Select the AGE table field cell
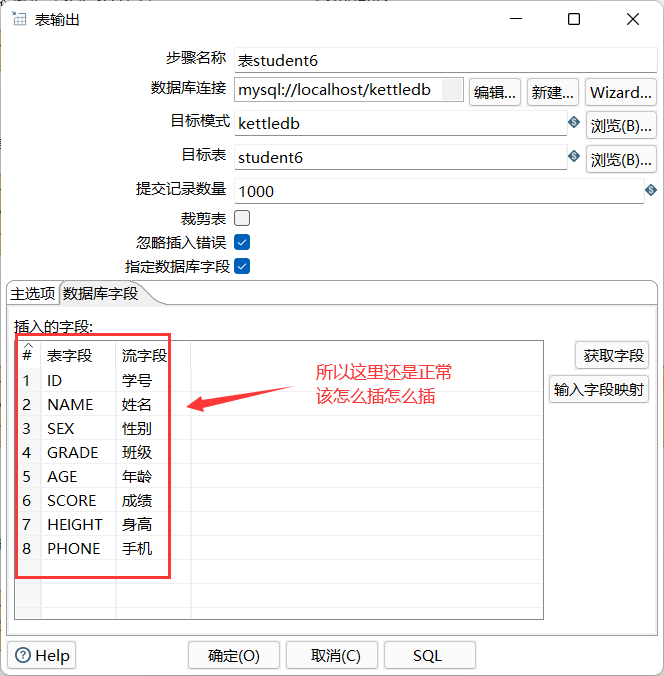Image resolution: width=664 pixels, height=676 pixels. point(78,476)
